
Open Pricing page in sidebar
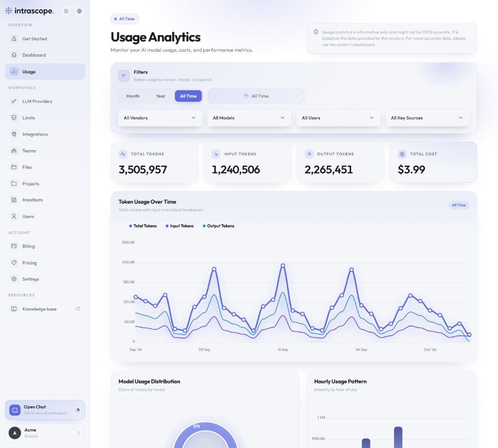tap(45, 263)
